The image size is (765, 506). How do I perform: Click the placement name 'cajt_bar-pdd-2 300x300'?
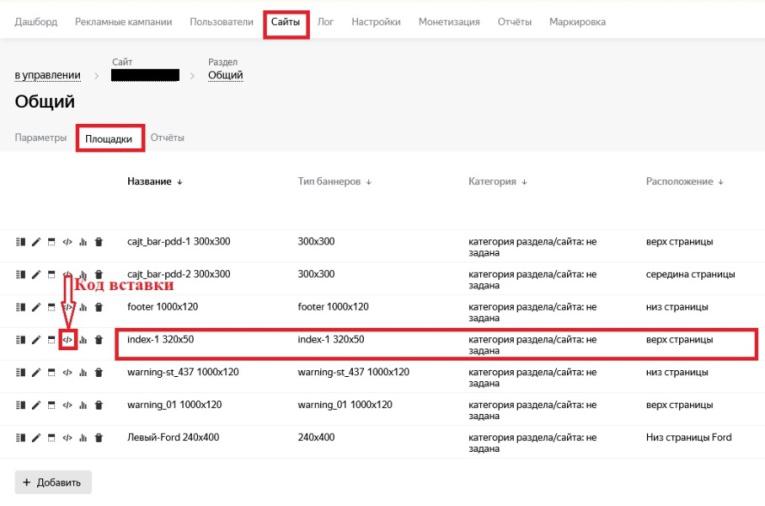tap(179, 274)
